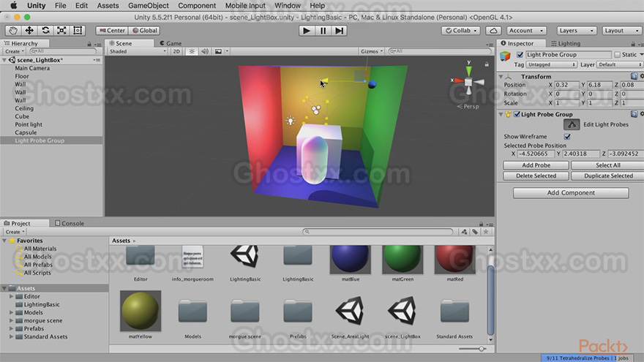Image resolution: width=644 pixels, height=362 pixels.
Task: Open the Layout dropdown
Action: [x=622, y=31]
